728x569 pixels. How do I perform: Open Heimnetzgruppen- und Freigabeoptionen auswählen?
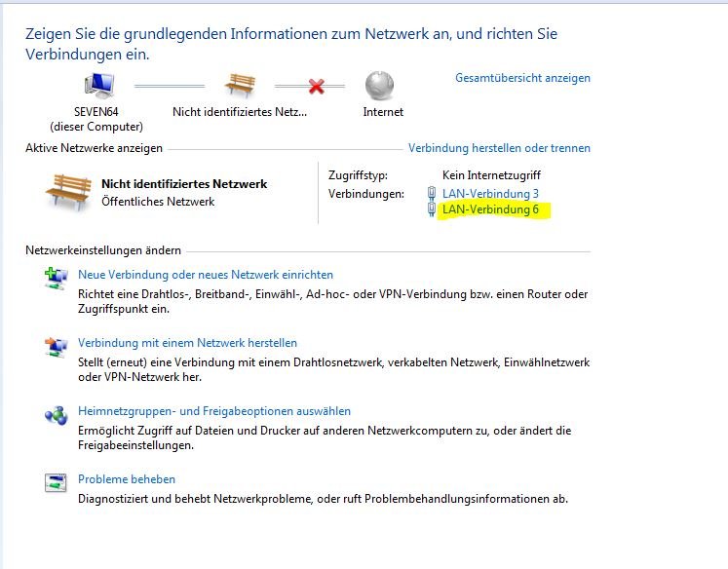[214, 411]
